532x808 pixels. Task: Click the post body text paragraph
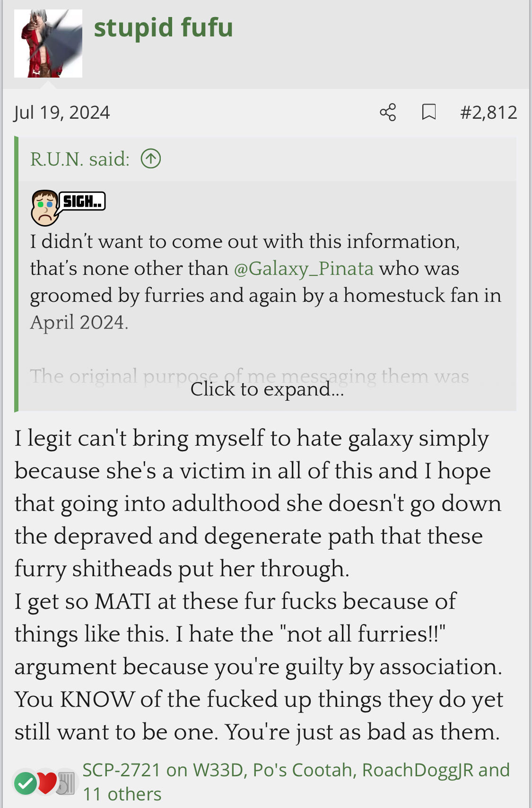pos(259,585)
